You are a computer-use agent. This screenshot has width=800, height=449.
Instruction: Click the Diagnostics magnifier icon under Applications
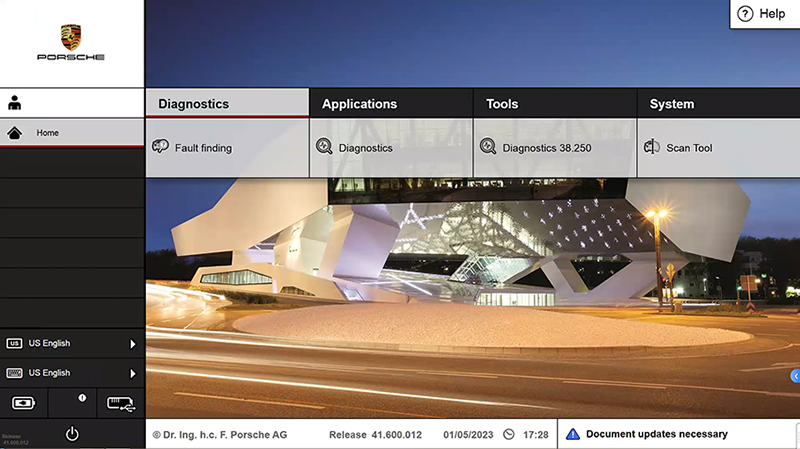point(324,147)
